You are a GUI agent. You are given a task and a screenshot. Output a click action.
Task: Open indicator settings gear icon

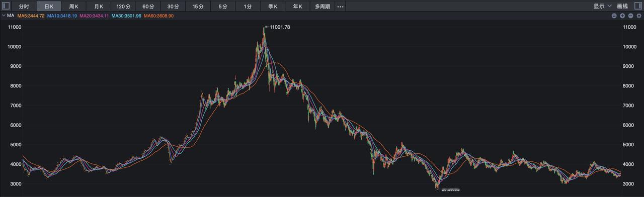(x=639, y=16)
